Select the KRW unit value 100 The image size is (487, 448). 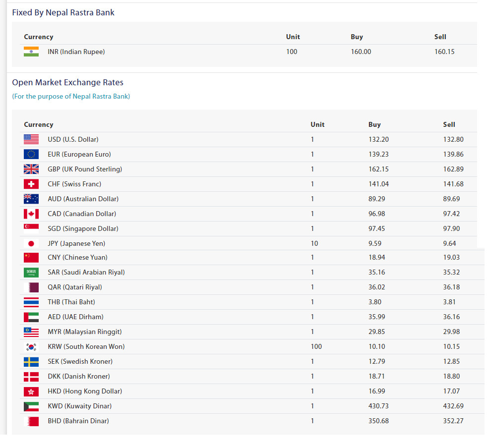[316, 347]
